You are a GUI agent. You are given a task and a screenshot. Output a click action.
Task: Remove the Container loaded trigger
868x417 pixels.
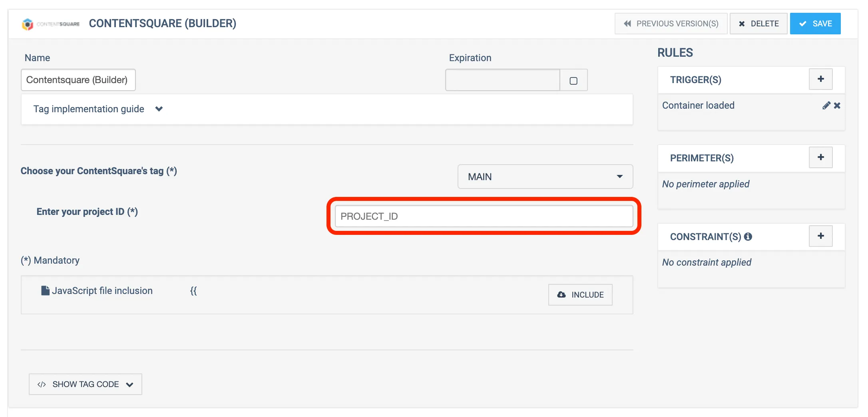click(837, 105)
